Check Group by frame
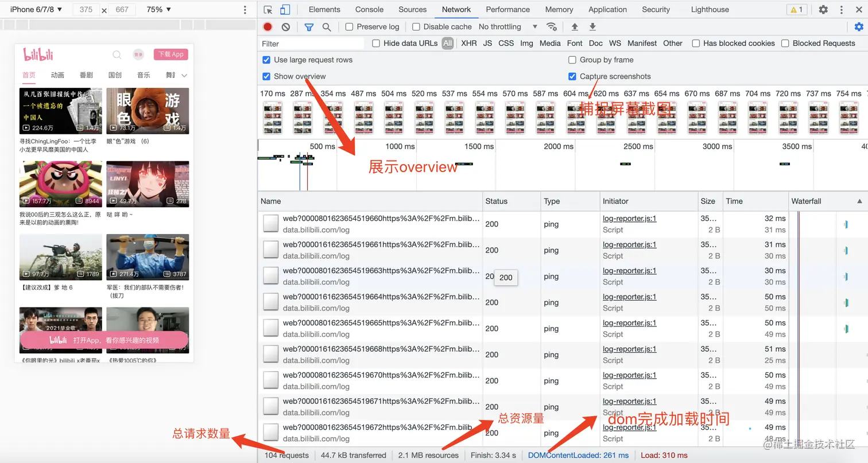The height and width of the screenshot is (463, 868). point(572,60)
